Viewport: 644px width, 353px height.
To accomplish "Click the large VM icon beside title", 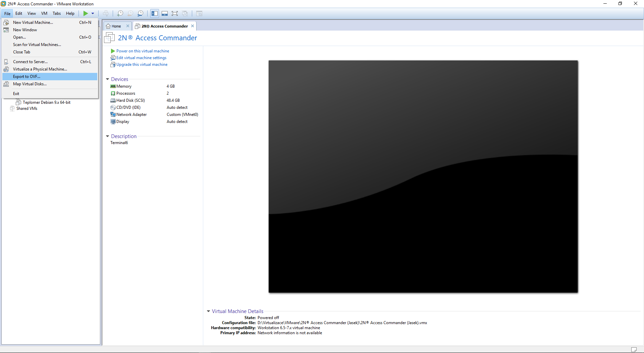I will 109,38.
